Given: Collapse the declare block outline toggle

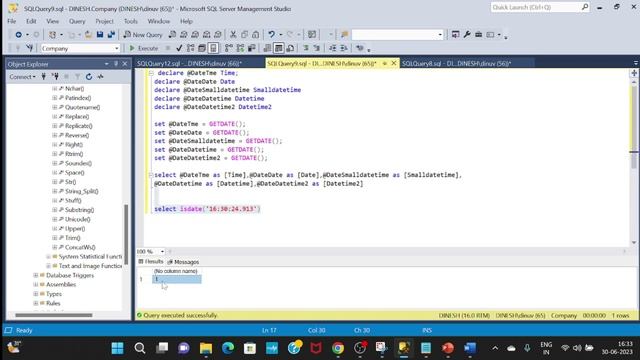Looking at the screenshot, I should point(151,73).
